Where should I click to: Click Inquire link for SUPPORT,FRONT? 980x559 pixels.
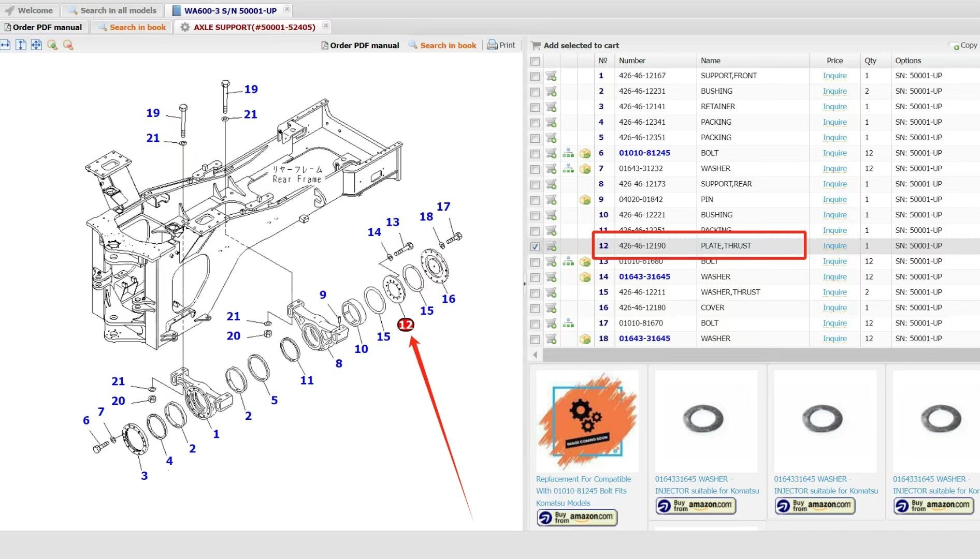[x=834, y=76]
